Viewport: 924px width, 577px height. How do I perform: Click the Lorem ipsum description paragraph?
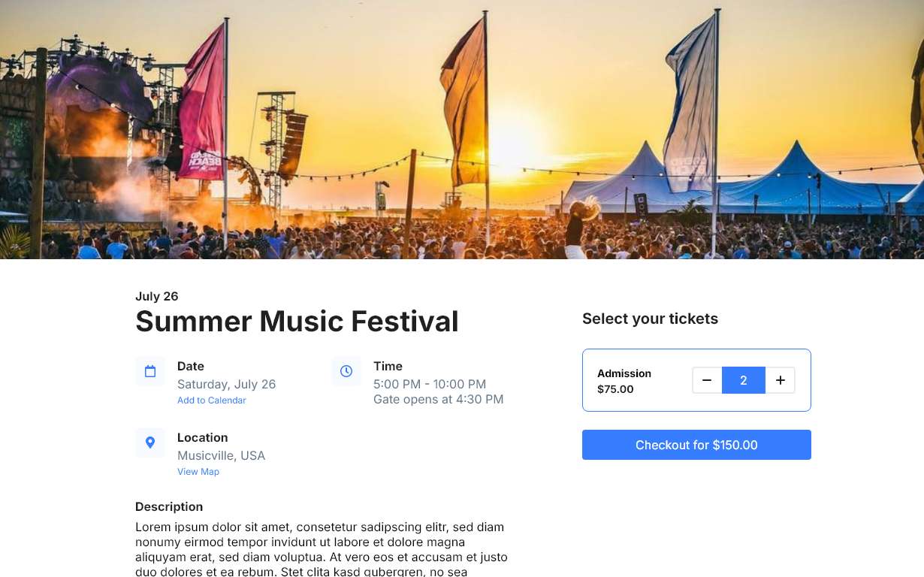(x=321, y=549)
